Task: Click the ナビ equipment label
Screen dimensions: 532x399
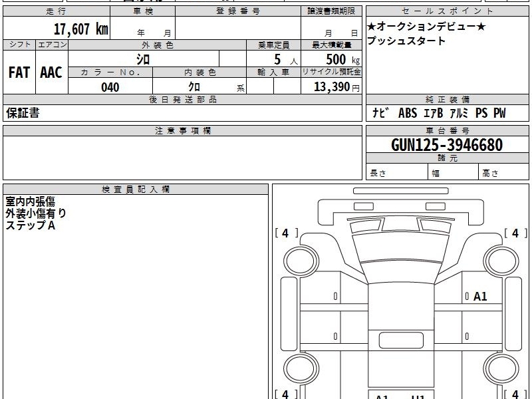Action: (x=380, y=112)
